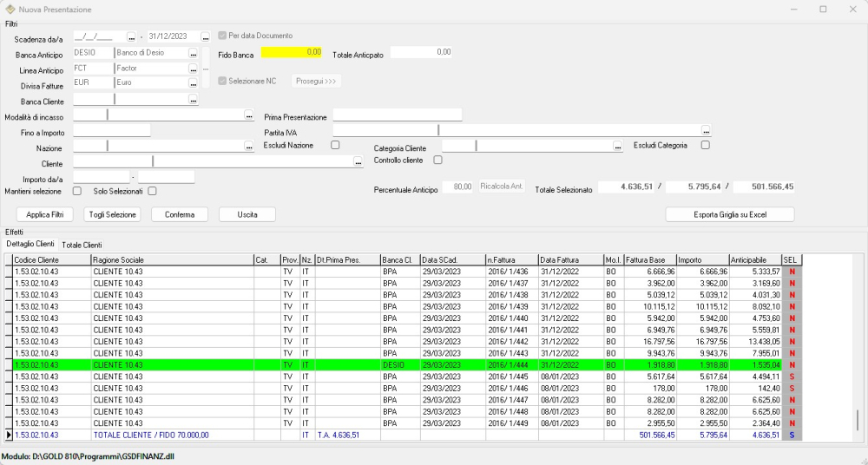The image size is (868, 465).
Task: Click the Applica Filtri button
Action: [x=44, y=214]
